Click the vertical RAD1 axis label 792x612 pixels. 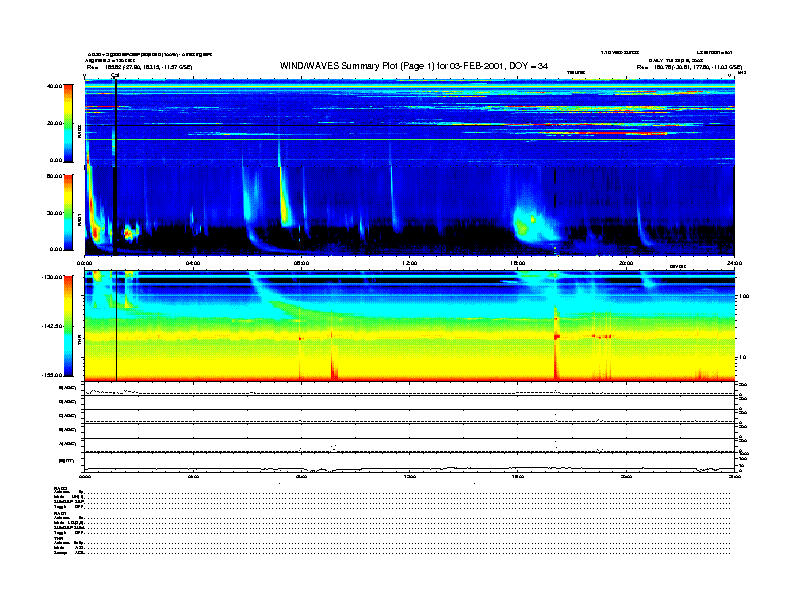80,220
